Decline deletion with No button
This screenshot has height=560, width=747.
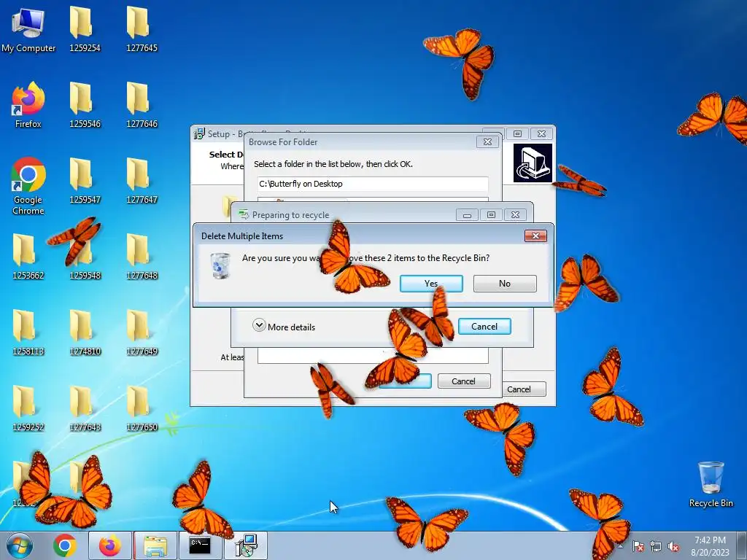coord(505,284)
